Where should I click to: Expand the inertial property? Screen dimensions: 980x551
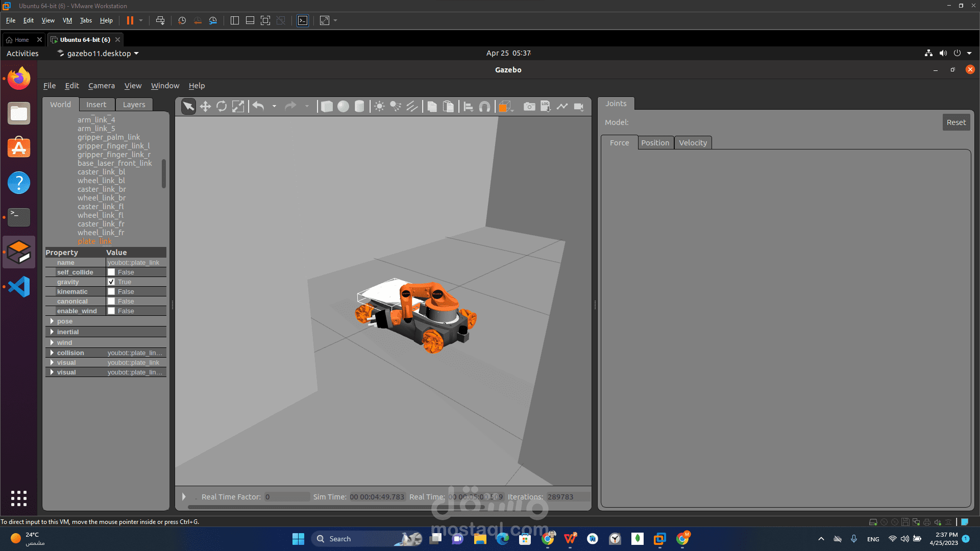[x=52, y=332]
